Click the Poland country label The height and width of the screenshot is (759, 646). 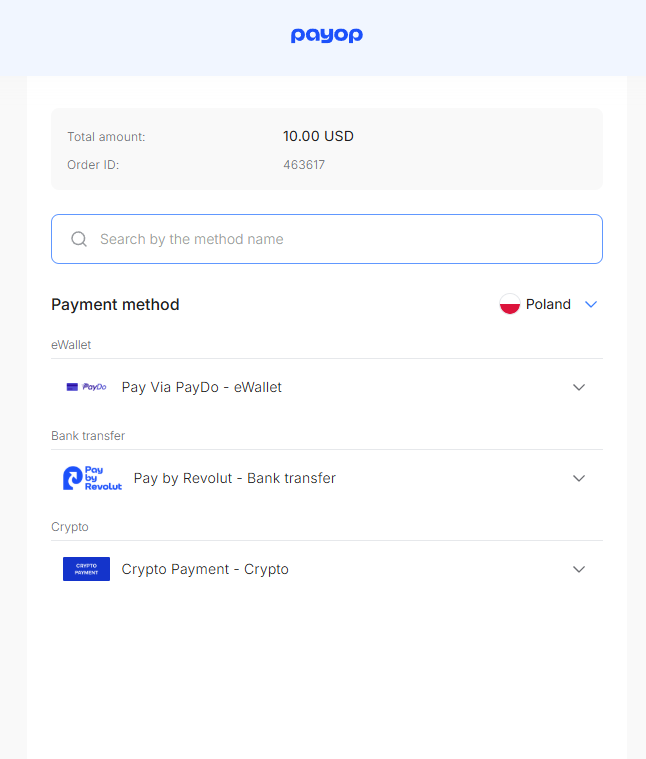548,304
